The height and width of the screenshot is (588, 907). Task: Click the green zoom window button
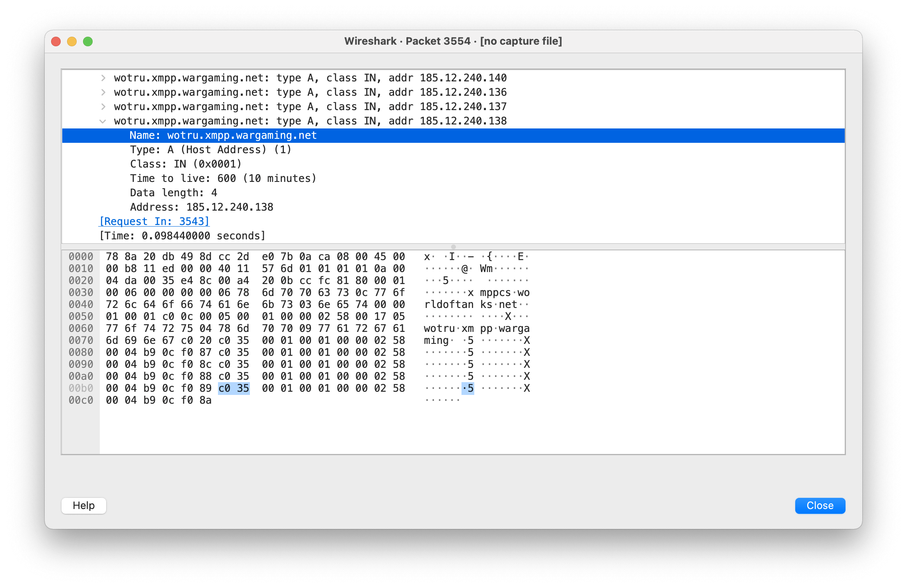pos(88,41)
